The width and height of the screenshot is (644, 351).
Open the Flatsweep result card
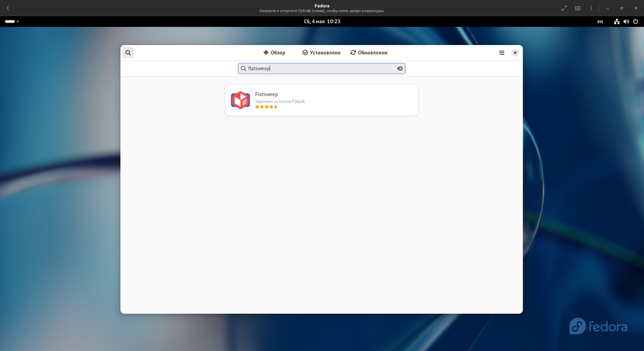321,100
